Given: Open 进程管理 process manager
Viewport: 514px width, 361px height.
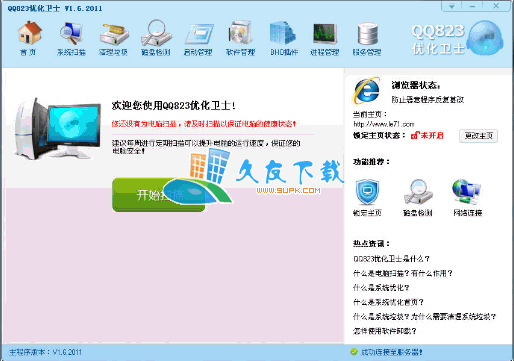Looking at the screenshot, I should pos(325,38).
